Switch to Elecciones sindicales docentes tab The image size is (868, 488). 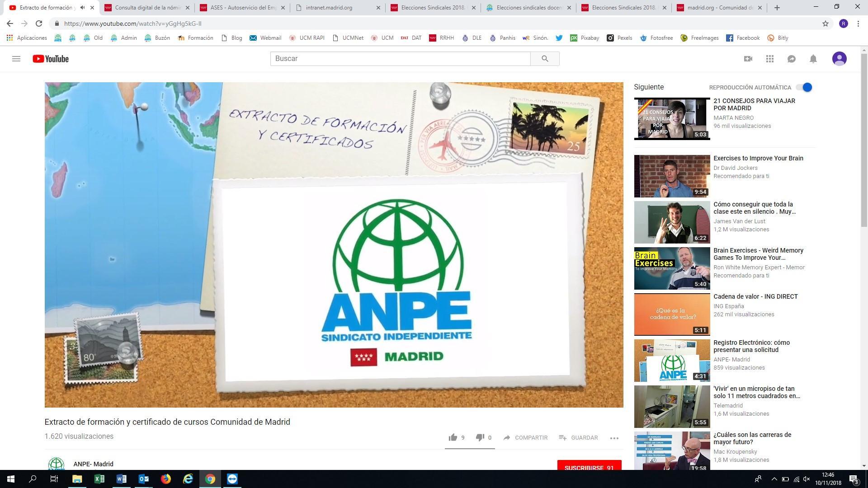[528, 8]
